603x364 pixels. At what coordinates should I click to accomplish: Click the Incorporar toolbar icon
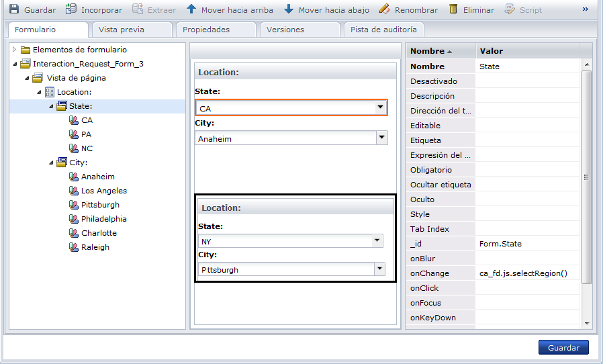(x=71, y=9)
